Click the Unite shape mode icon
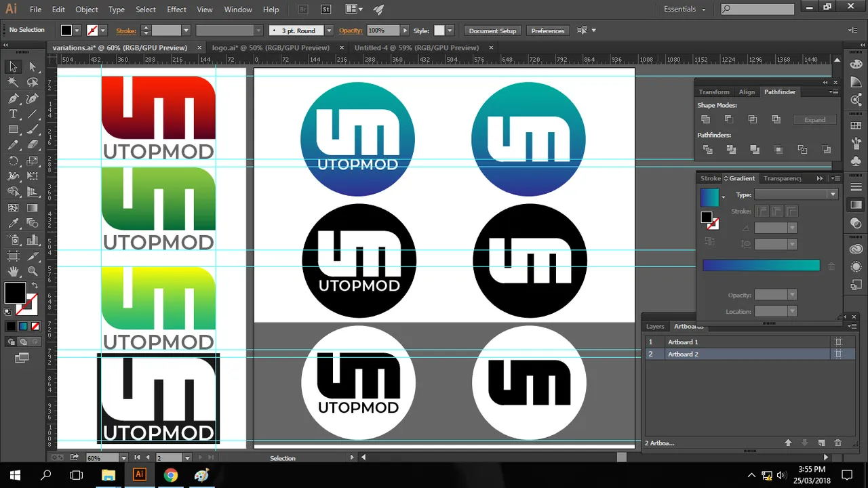The height and width of the screenshot is (488, 868). tap(705, 119)
